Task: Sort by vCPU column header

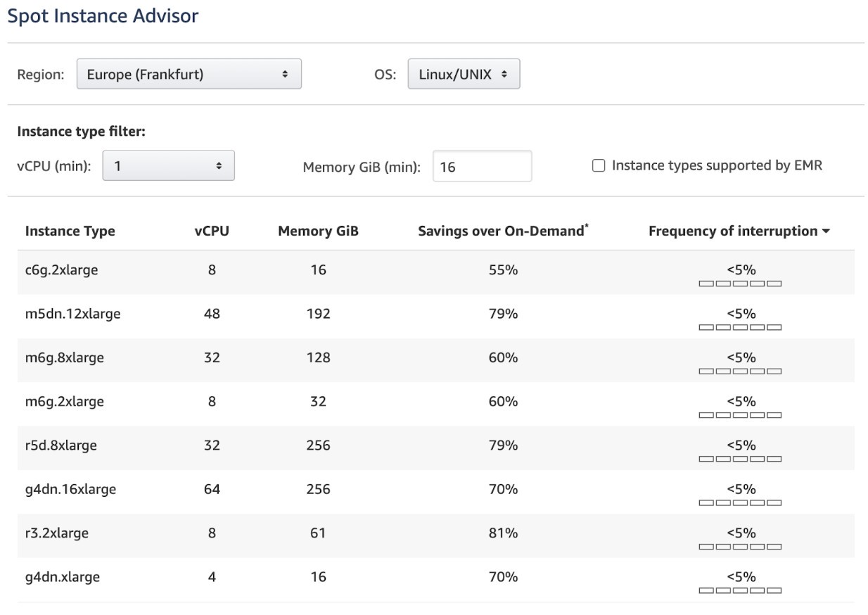Action: click(212, 231)
